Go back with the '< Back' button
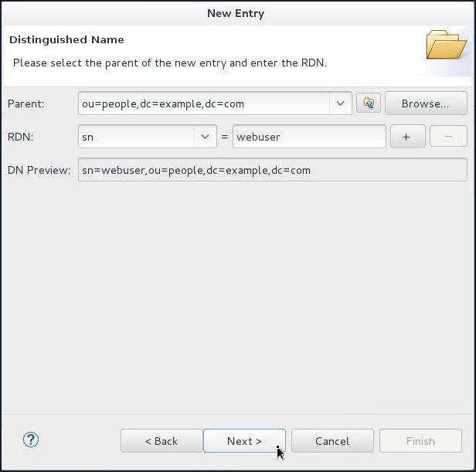The height and width of the screenshot is (472, 476). click(161, 441)
